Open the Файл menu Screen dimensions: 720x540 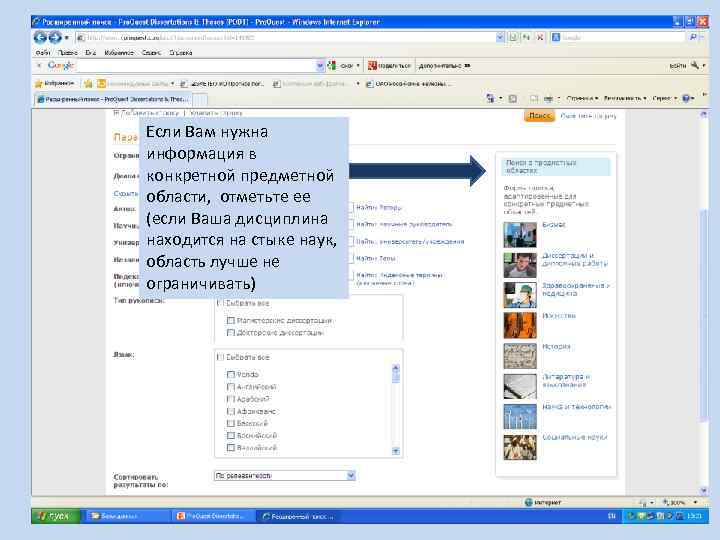coord(43,53)
